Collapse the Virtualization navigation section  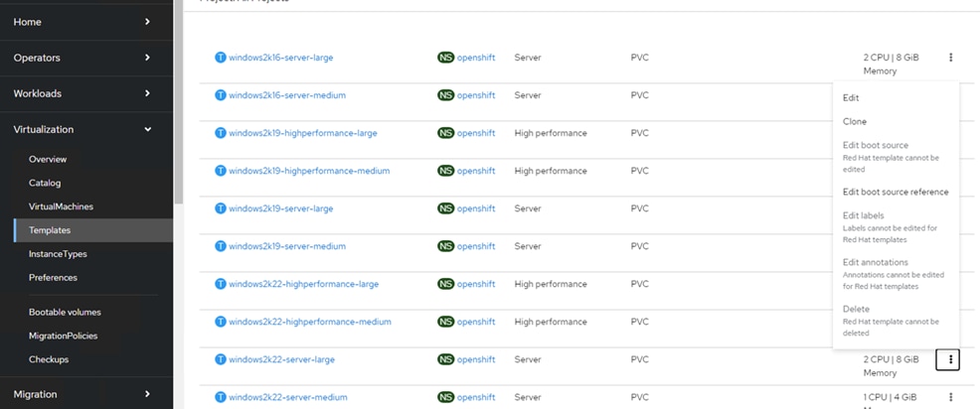(x=85, y=129)
